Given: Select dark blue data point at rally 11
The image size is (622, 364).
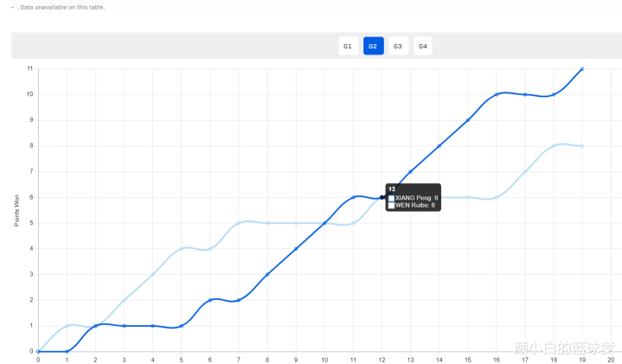Looking at the screenshot, I should [353, 197].
